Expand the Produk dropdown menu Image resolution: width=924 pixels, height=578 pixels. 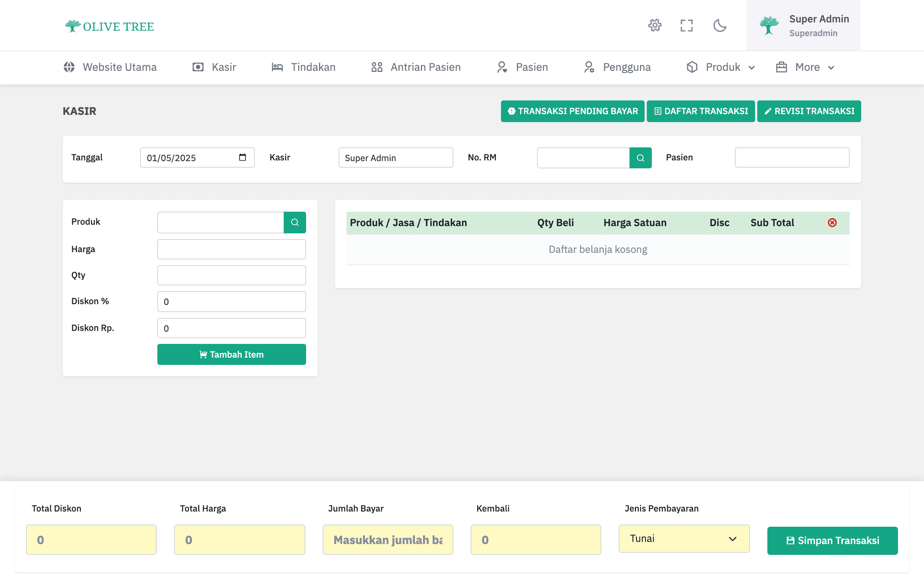[721, 67]
